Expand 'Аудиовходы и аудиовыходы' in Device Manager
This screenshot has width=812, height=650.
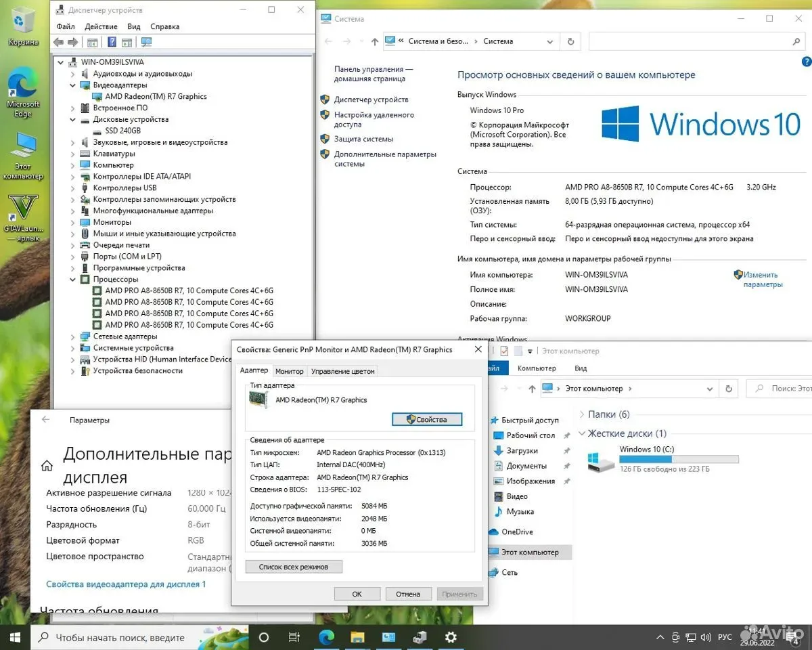click(x=73, y=74)
